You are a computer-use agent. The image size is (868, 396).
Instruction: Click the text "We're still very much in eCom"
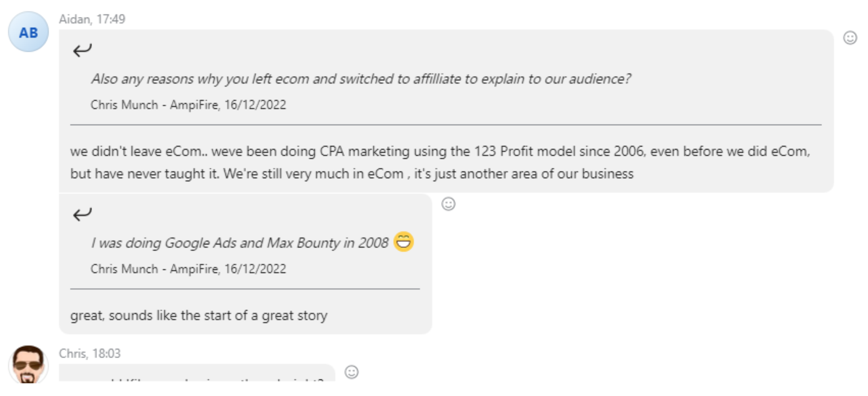tap(314, 174)
